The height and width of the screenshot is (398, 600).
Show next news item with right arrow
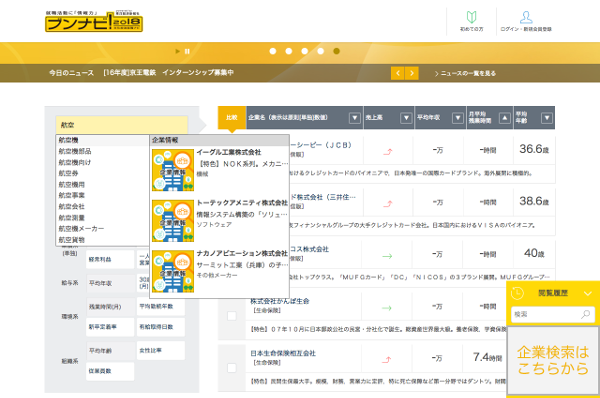pos(412,73)
